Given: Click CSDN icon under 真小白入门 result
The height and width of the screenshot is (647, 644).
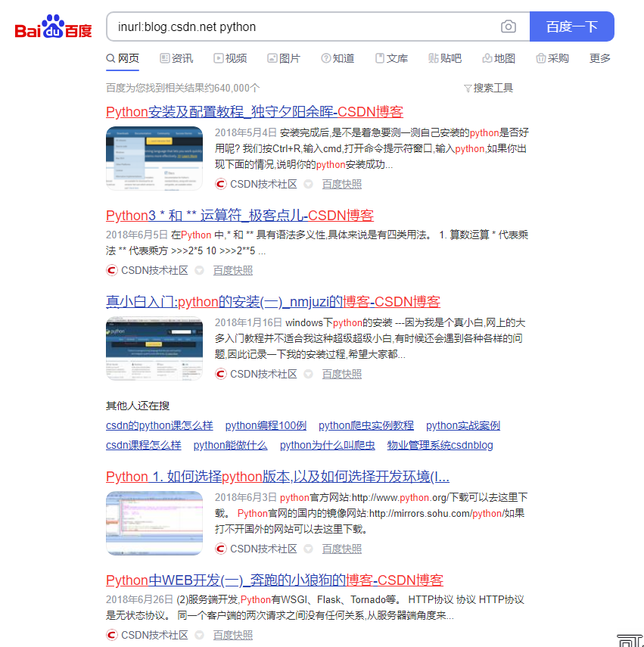Looking at the screenshot, I should click(x=221, y=374).
